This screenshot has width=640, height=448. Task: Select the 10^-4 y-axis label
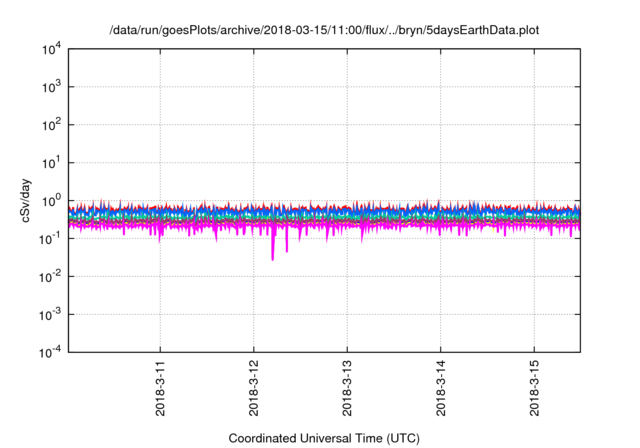tap(51, 352)
